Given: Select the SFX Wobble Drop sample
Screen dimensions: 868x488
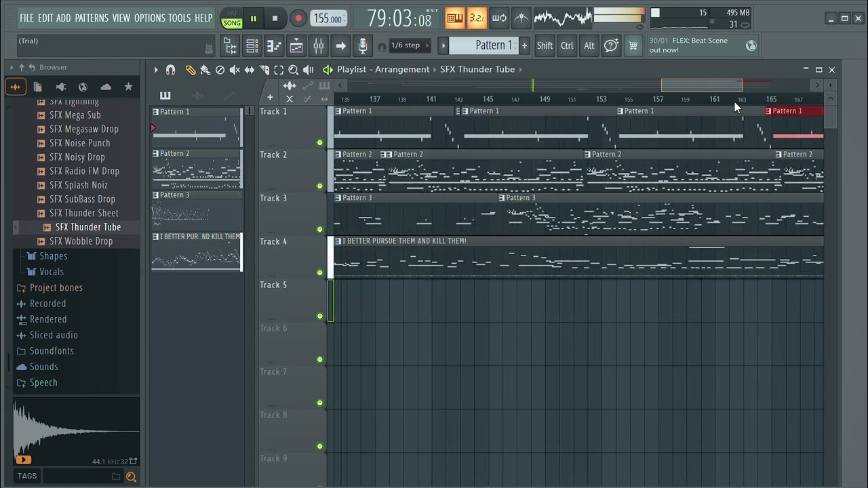Looking at the screenshot, I should point(81,241).
